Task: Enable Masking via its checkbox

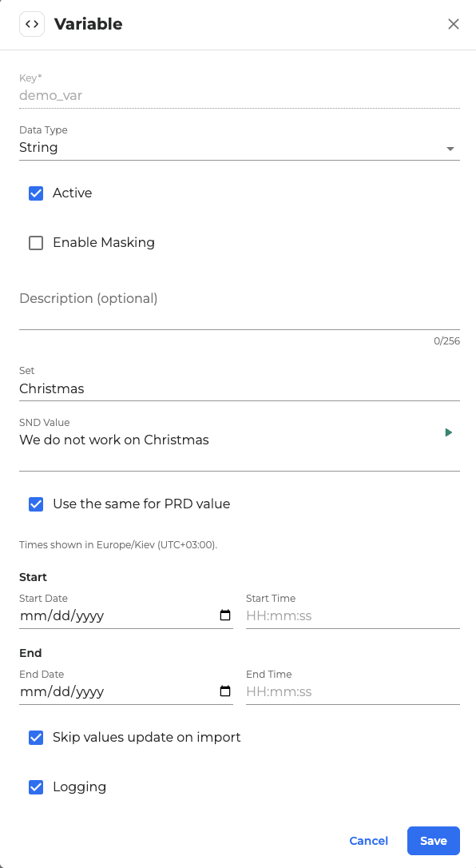Action: tap(36, 243)
